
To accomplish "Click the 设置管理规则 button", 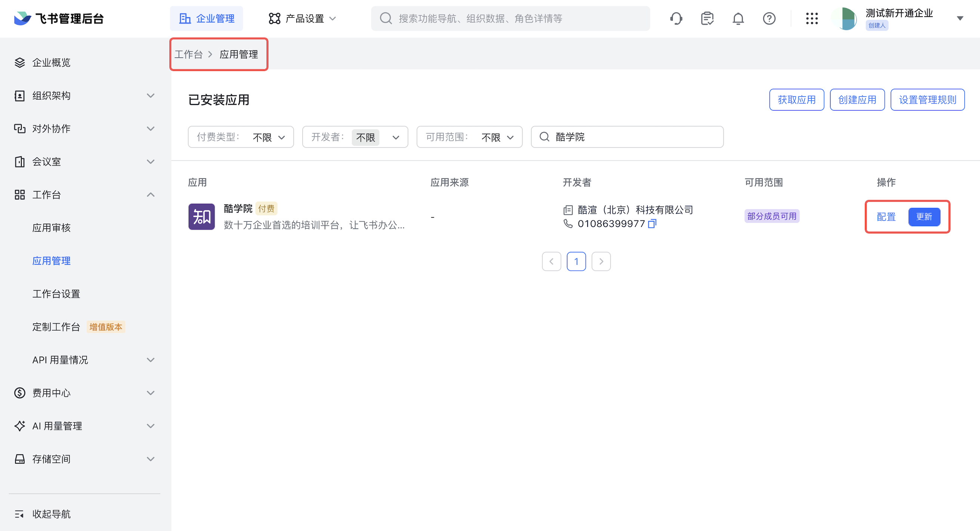I will tap(927, 100).
